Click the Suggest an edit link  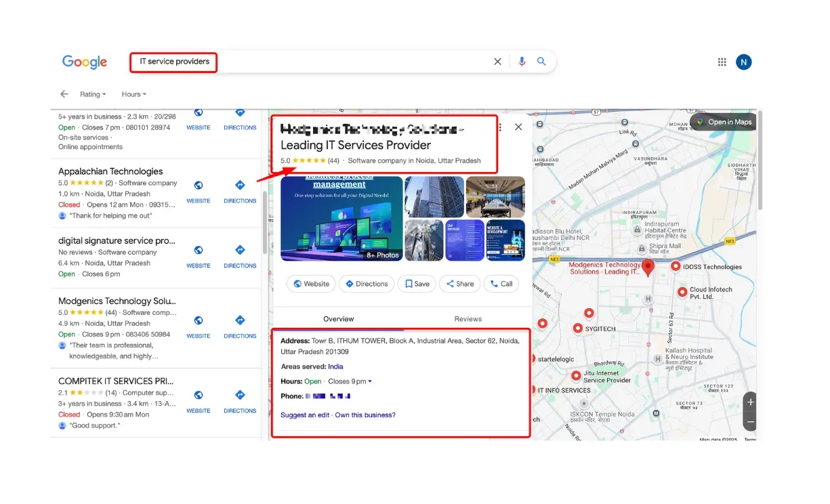pyautogui.click(x=304, y=415)
